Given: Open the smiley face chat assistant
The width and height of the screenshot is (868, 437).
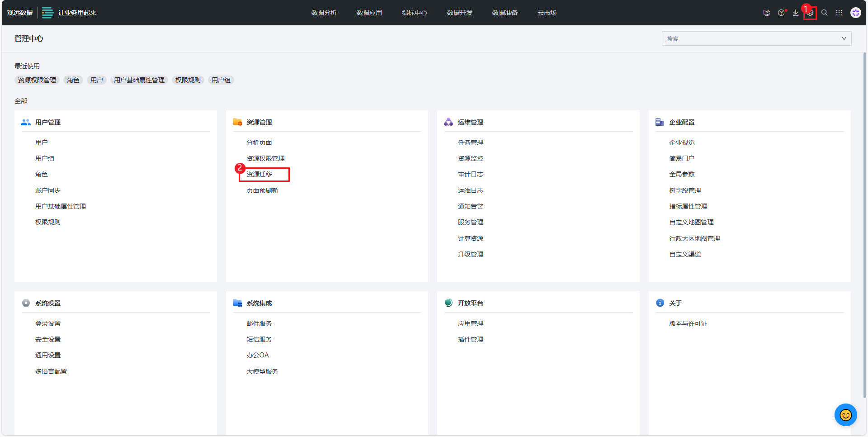Looking at the screenshot, I should tap(845, 414).
